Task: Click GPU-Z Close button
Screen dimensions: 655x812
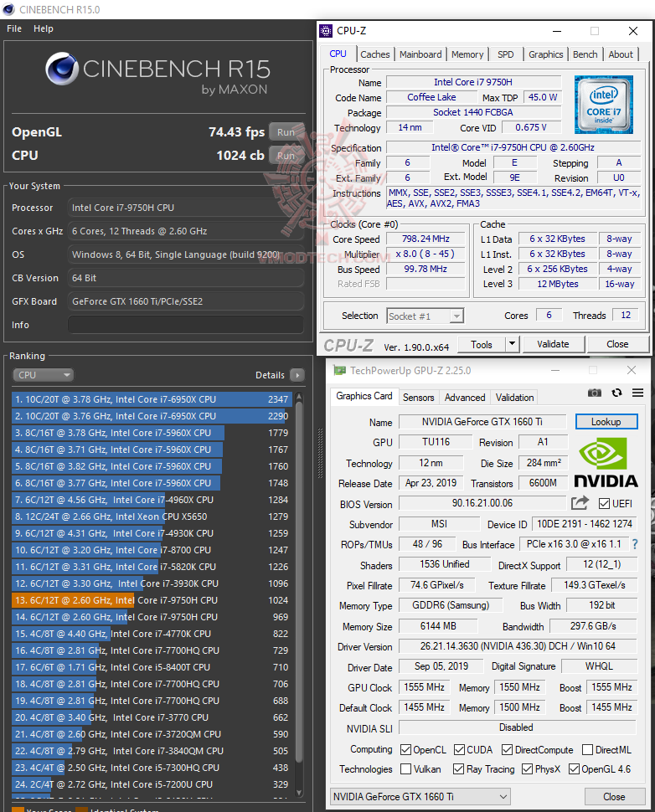Action: click(x=614, y=796)
